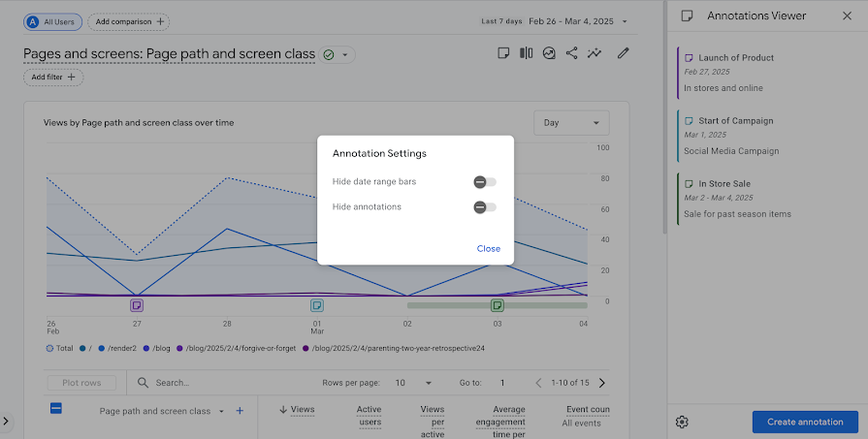Viewport: 868px width, 439px height.
Task: Open annotations icon in report toolbar
Action: tap(503, 53)
